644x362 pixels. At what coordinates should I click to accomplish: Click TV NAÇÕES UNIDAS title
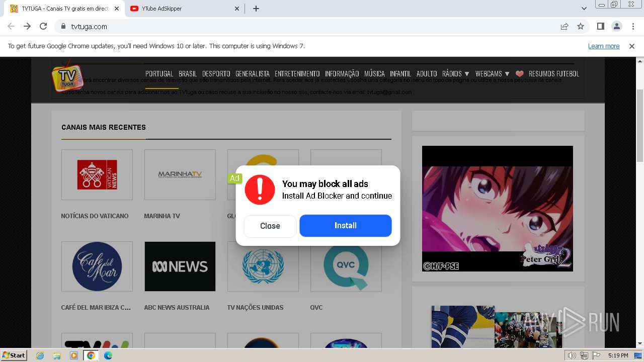(255, 308)
